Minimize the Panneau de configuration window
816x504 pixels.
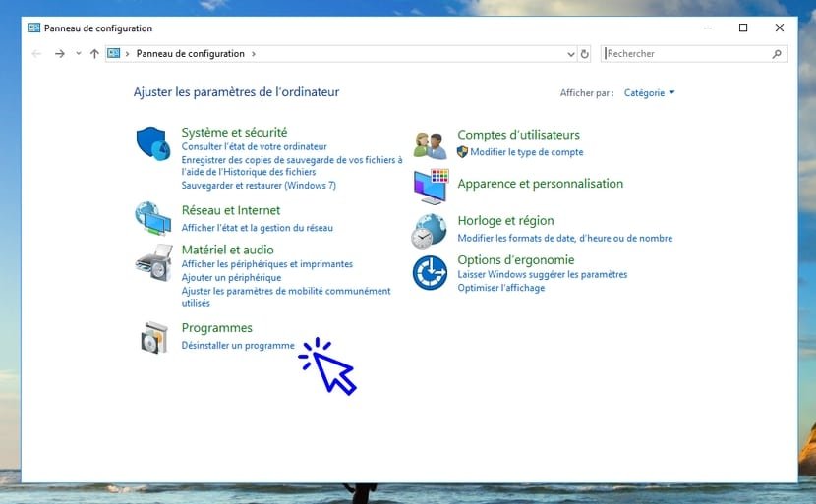[708, 28]
